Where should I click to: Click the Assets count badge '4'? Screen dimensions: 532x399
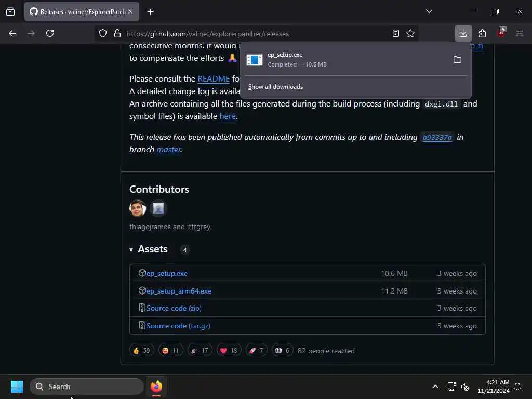184,250
